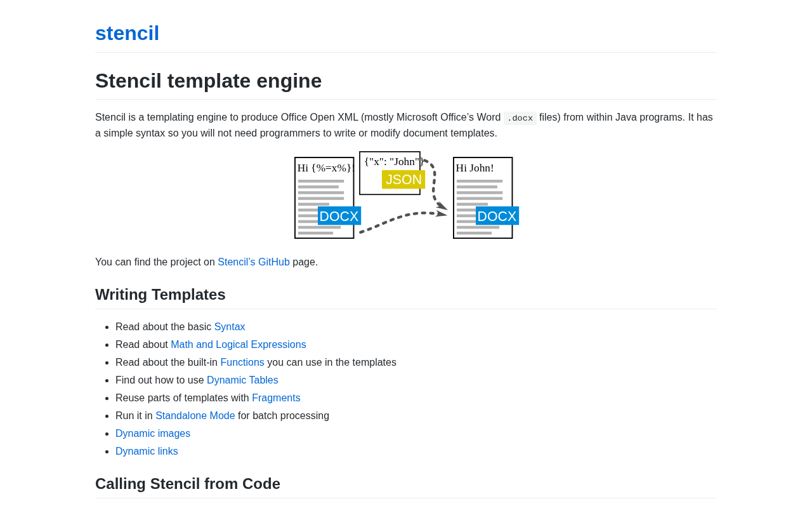812x508 pixels.
Task: Click the dashed arrowhead in the diagram
Action: (x=442, y=213)
